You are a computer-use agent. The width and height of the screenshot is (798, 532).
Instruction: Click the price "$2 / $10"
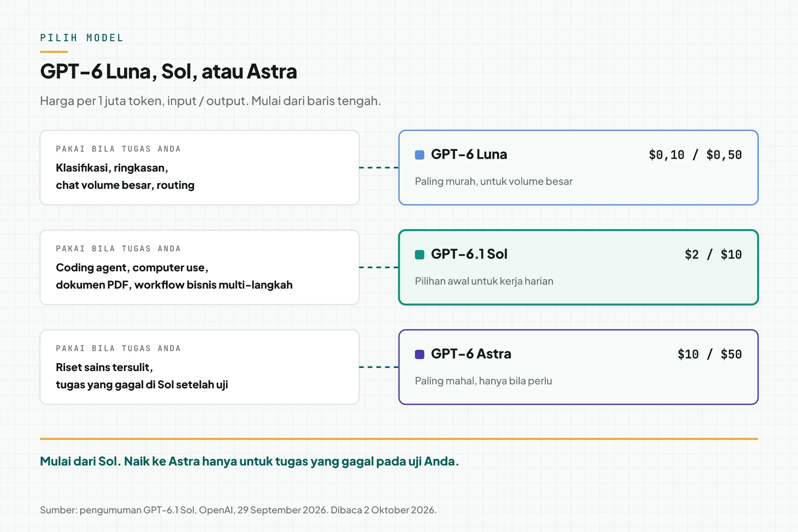tap(713, 254)
